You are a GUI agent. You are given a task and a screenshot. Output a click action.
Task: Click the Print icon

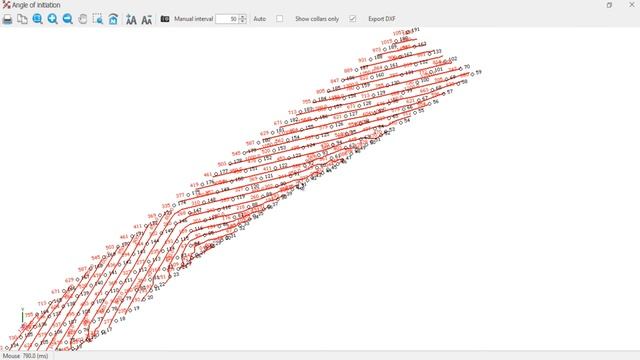pos(7,19)
